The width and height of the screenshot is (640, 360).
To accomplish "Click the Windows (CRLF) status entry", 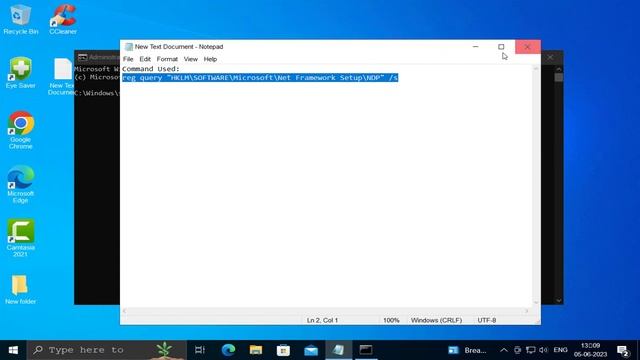I will pyautogui.click(x=436, y=320).
